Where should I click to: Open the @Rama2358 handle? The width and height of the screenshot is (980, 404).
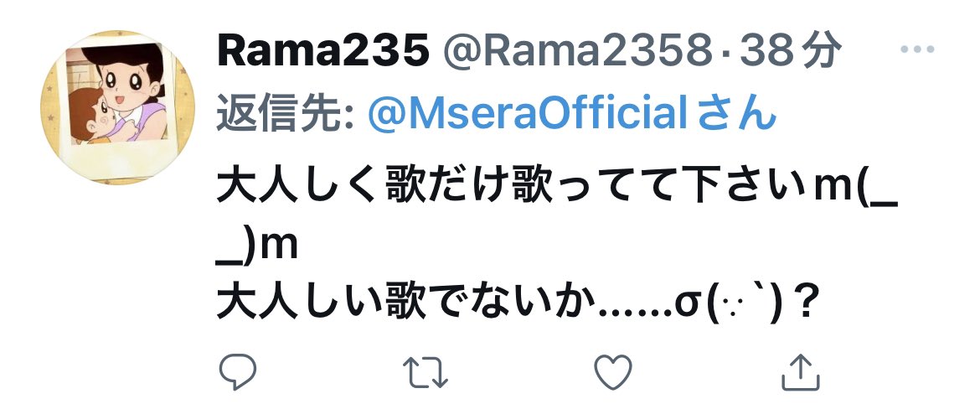(577, 51)
